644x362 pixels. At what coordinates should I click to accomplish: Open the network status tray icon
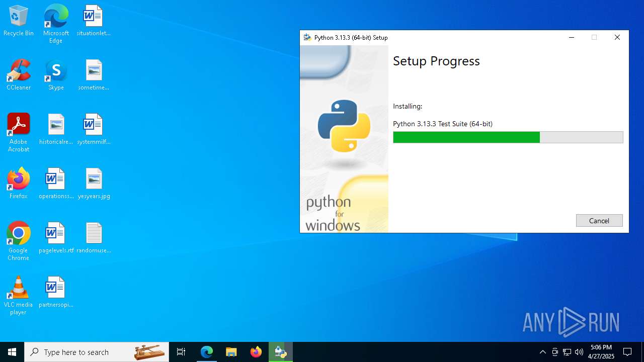point(567,352)
